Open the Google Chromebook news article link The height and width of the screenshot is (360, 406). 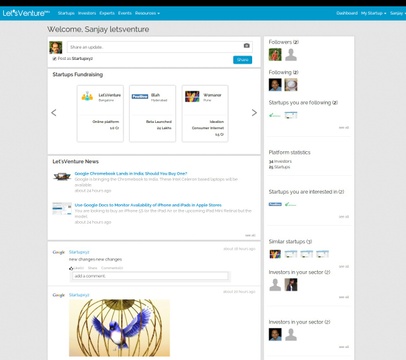point(131,174)
